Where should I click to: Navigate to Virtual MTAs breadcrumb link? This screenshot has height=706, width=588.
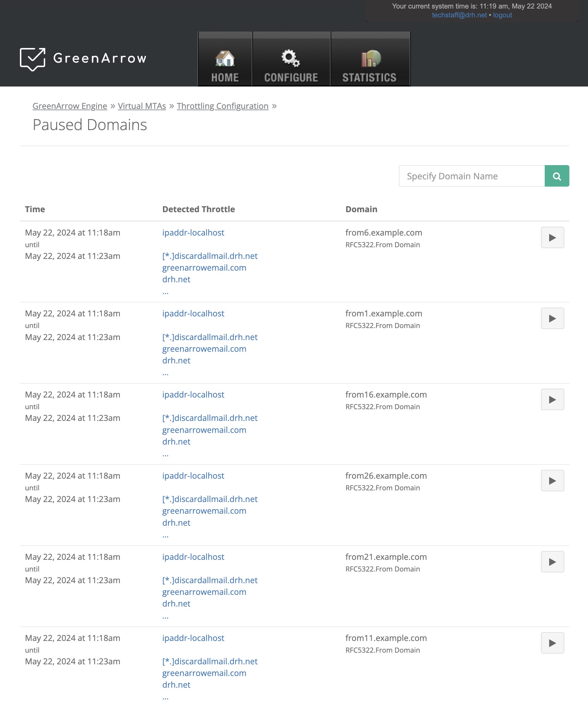click(142, 106)
